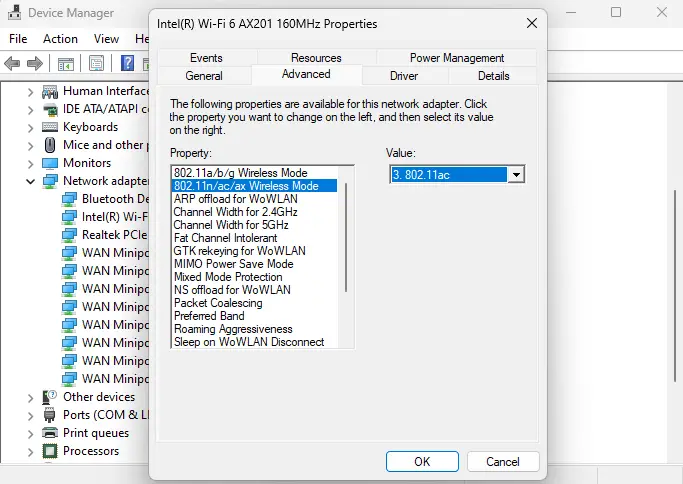Screen dimensions: 683x484
Task: Expand the Monitors node
Action: click(30, 164)
